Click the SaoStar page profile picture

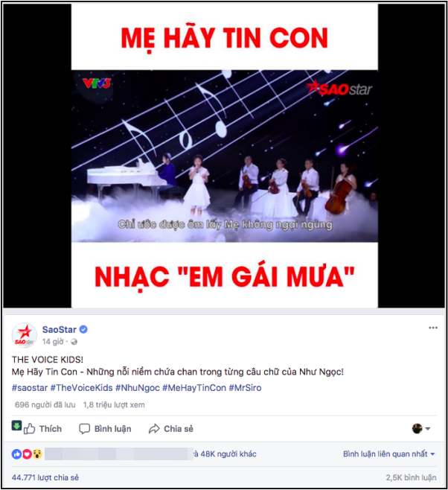(x=24, y=335)
